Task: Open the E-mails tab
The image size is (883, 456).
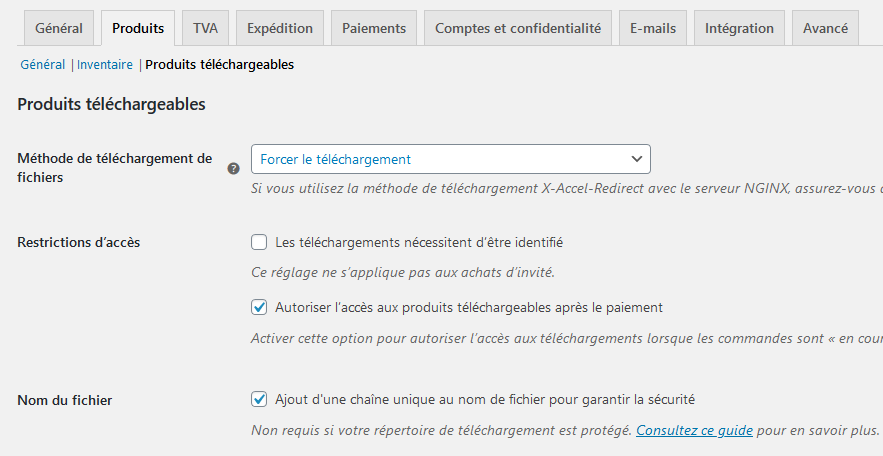Action: (653, 28)
